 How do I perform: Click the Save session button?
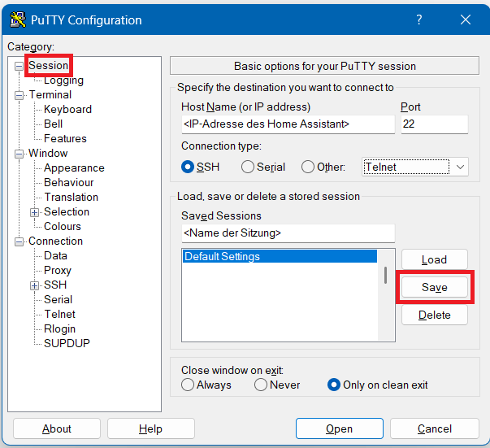pyautogui.click(x=434, y=288)
